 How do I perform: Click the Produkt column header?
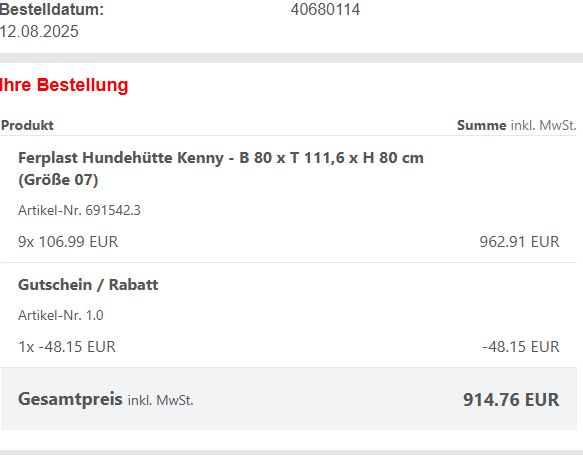[x=27, y=125]
